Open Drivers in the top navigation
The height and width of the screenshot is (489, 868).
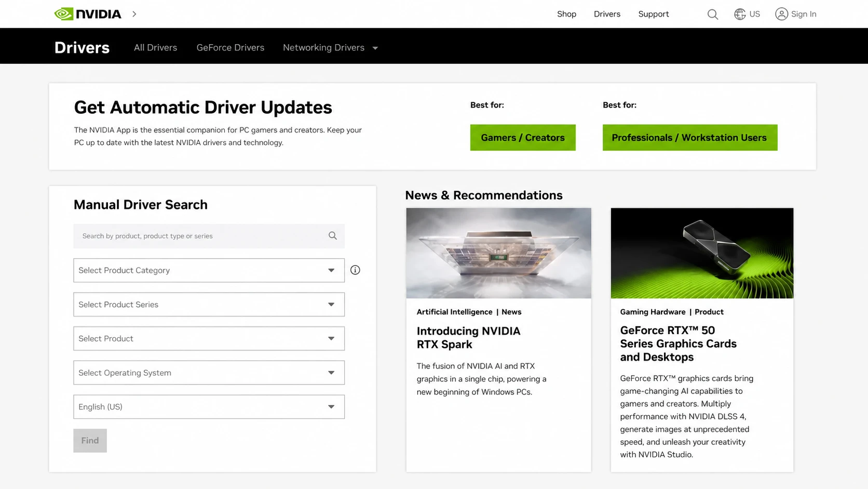click(607, 14)
